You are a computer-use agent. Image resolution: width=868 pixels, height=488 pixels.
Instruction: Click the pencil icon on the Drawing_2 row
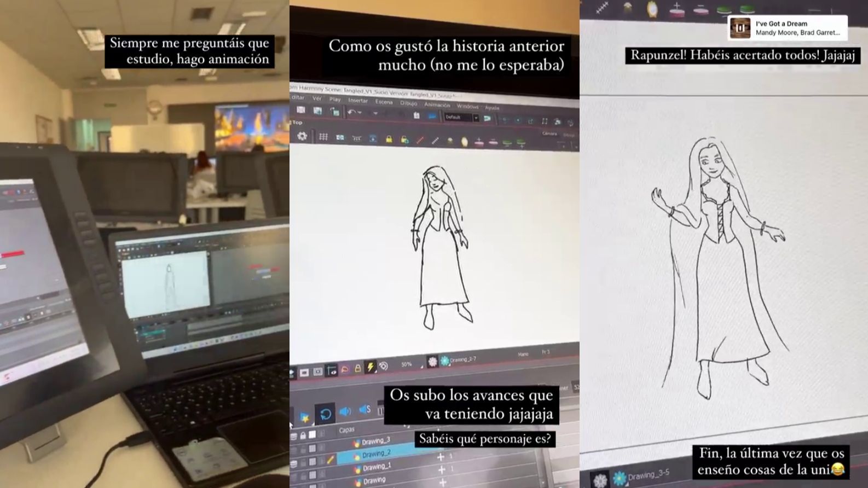[331, 460]
